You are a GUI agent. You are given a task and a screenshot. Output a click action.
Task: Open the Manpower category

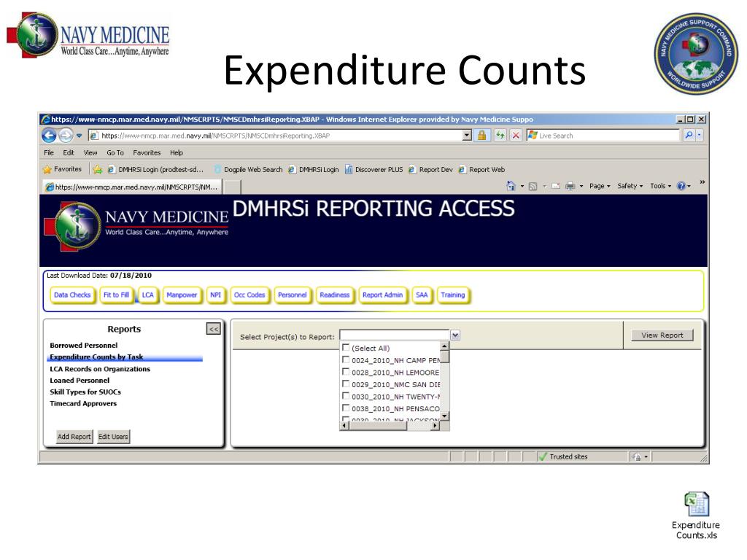182,295
